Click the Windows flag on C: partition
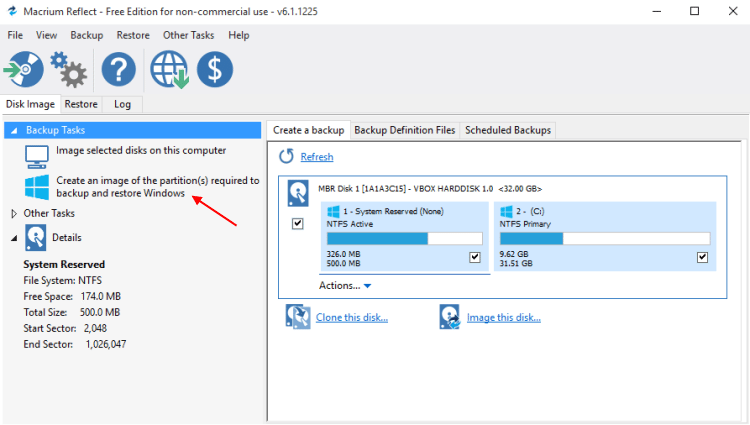This screenshot has height=425, width=750. (x=506, y=211)
